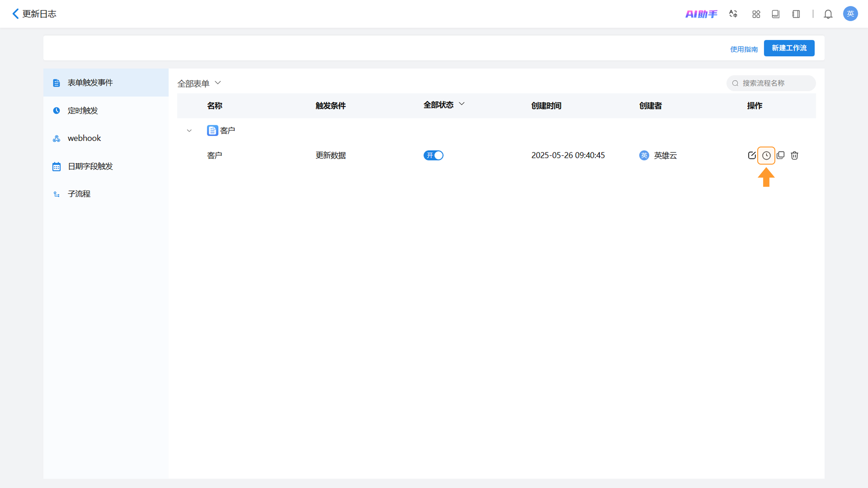View execution history of 客户 workflow
The width and height of the screenshot is (868, 488).
[x=766, y=155]
